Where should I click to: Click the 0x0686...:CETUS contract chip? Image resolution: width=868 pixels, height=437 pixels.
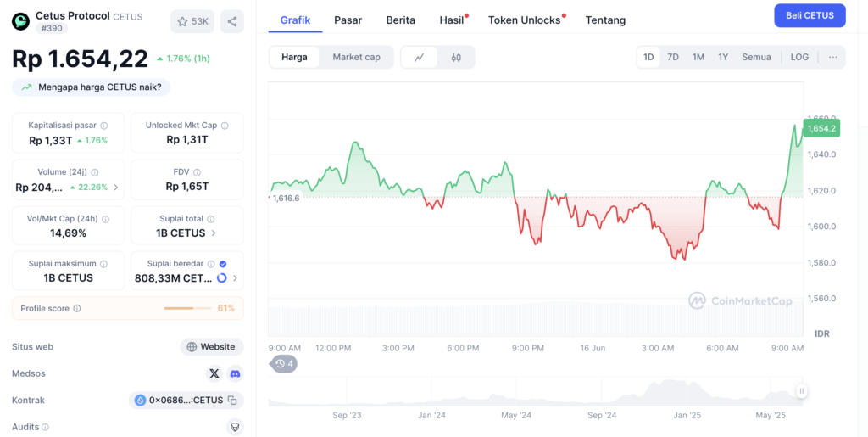[x=186, y=401]
